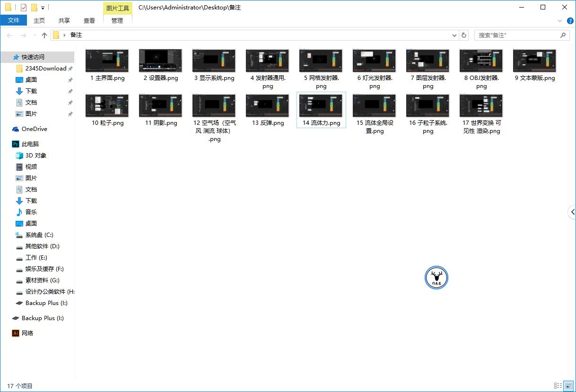Open the 管理 ribbon tab
Screen dimensions: 576x392
pos(117,20)
